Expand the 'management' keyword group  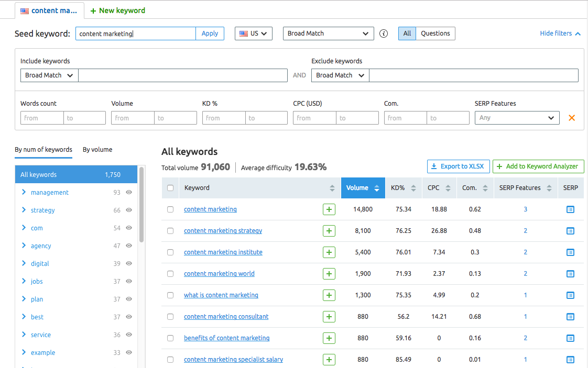pyautogui.click(x=24, y=192)
